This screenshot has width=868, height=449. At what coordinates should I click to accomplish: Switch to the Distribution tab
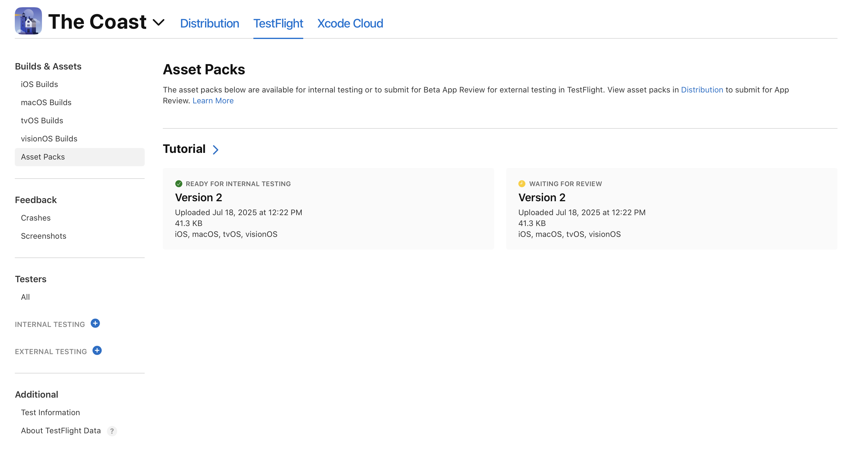tap(210, 23)
